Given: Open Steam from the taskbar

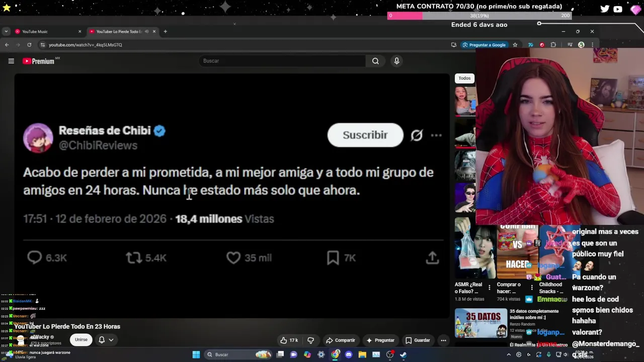Looking at the screenshot, I should coord(403,354).
